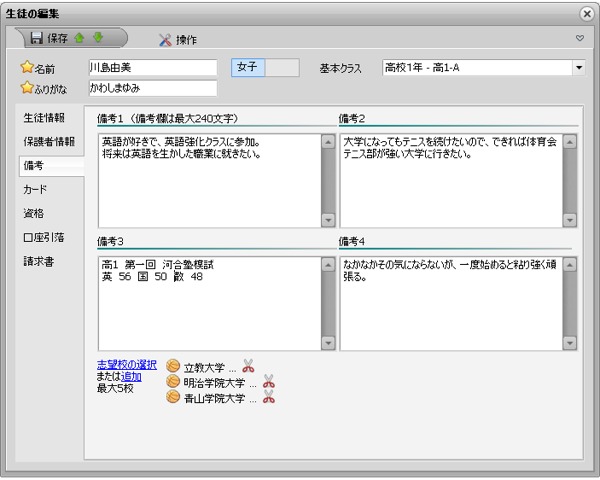This screenshot has height=480, width=600.
Task: Click the orange icon beside 青山学院大学
Action: click(173, 398)
